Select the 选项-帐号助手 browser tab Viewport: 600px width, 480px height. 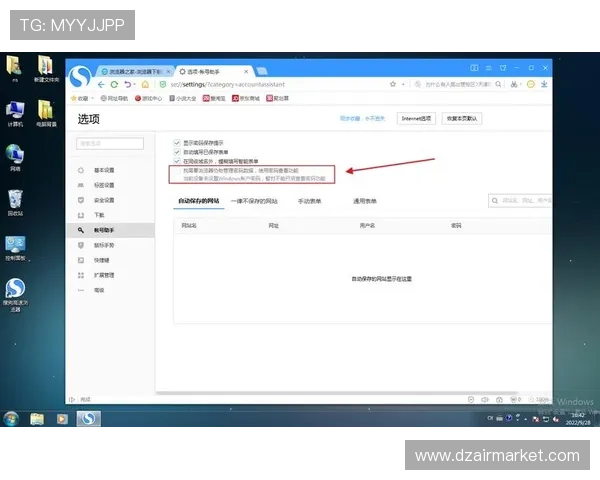(214, 72)
